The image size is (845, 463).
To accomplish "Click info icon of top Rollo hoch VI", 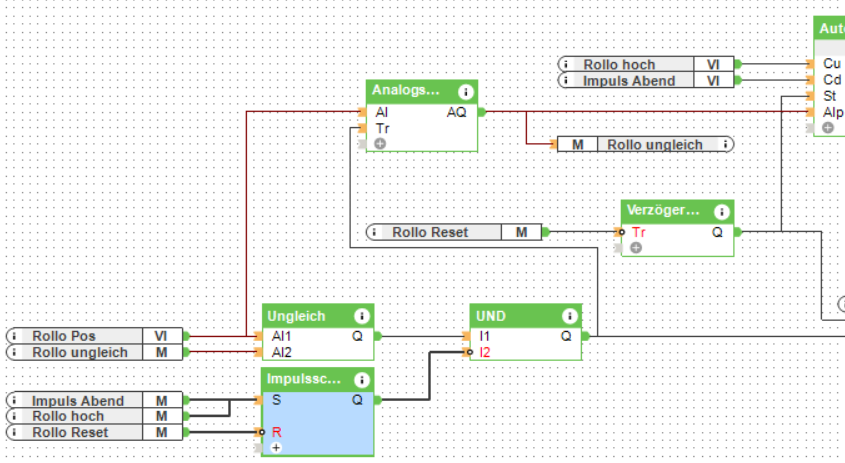I will [x=566, y=65].
